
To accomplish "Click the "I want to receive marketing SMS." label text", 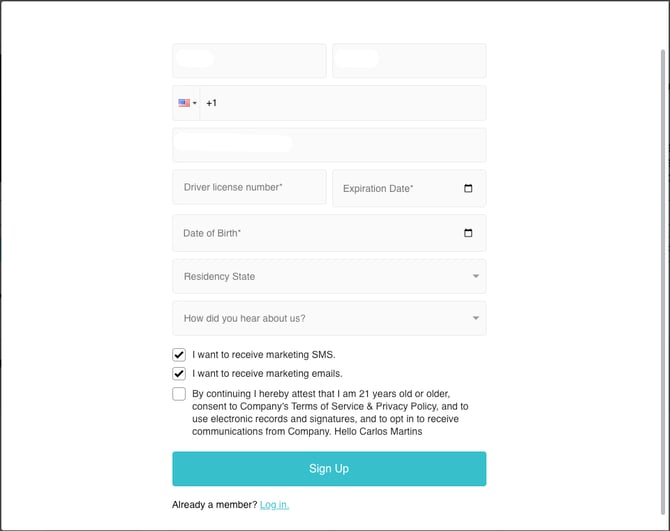I will [264, 354].
